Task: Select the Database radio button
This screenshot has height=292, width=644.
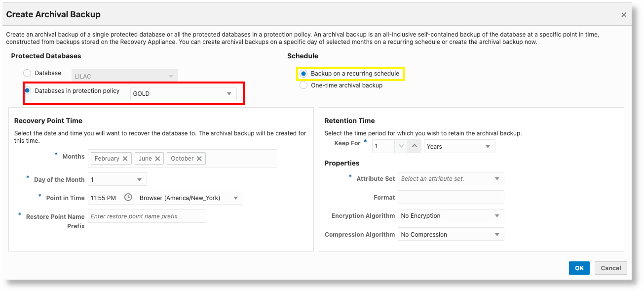Action: coord(27,73)
